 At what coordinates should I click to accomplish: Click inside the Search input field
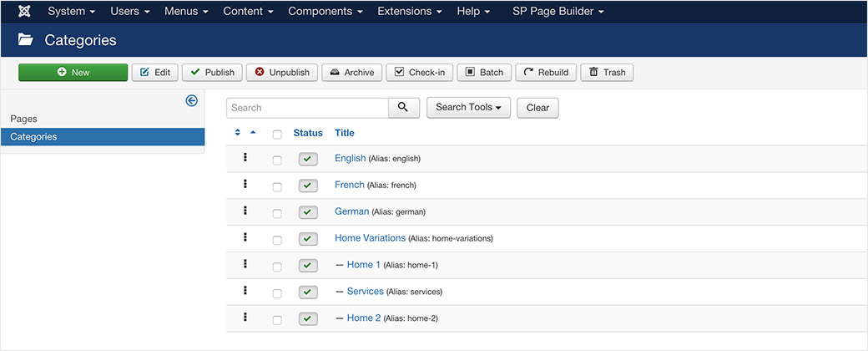[x=307, y=108]
